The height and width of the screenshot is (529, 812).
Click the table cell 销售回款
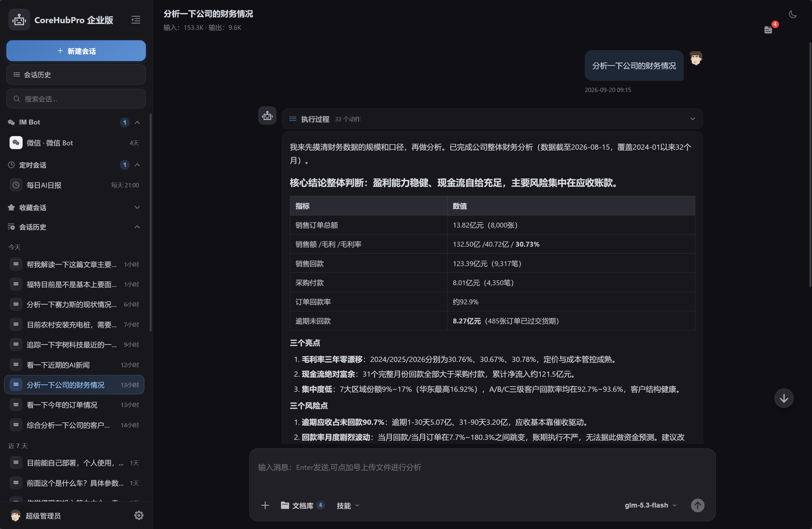pyautogui.click(x=369, y=263)
